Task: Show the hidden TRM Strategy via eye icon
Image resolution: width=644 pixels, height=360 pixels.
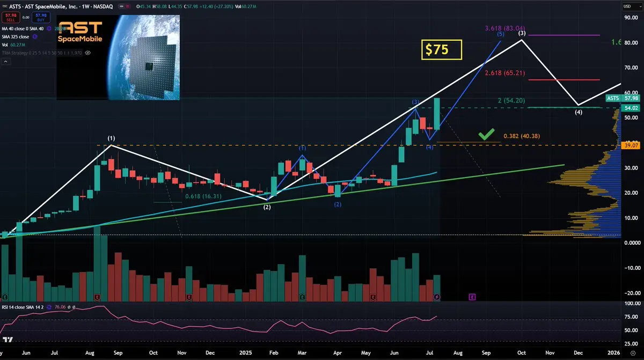Action: point(87,53)
